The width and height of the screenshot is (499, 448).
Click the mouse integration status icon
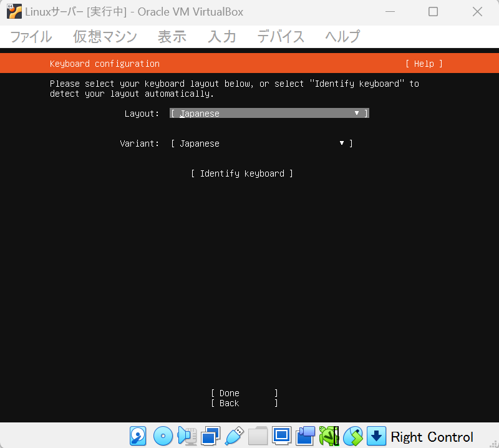click(x=353, y=436)
